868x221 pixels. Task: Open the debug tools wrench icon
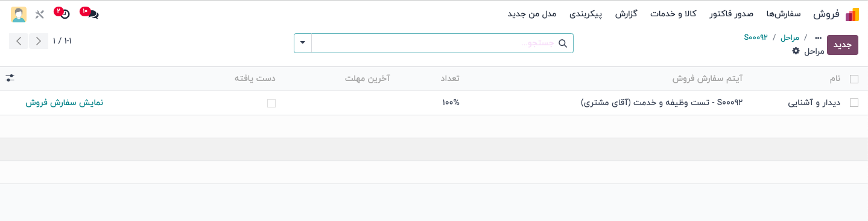pyautogui.click(x=40, y=14)
